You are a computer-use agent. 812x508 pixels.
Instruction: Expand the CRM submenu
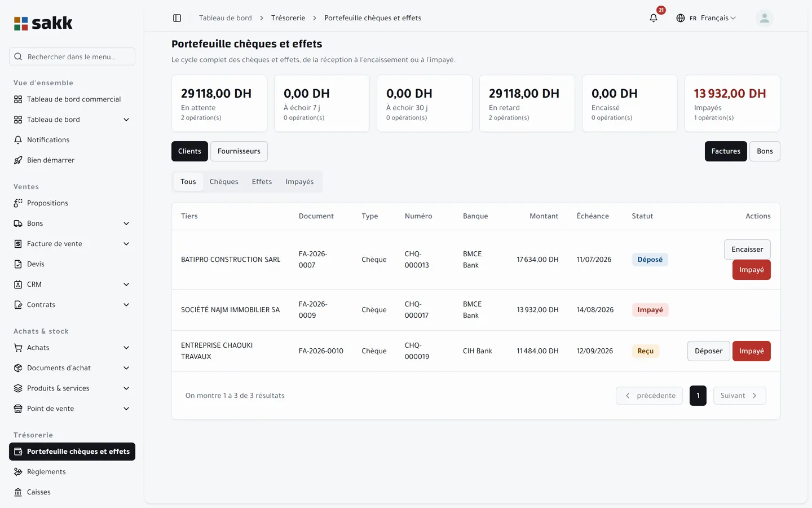[x=126, y=284]
